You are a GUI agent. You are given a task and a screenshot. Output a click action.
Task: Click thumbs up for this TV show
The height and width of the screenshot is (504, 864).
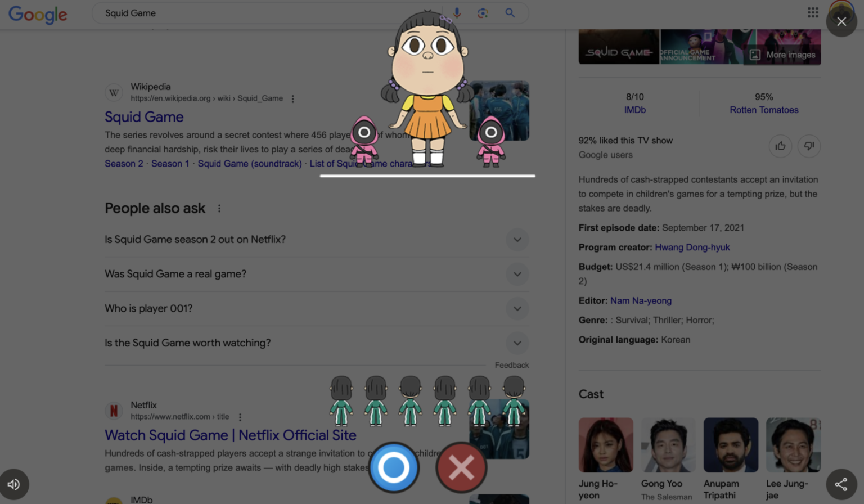coord(780,146)
